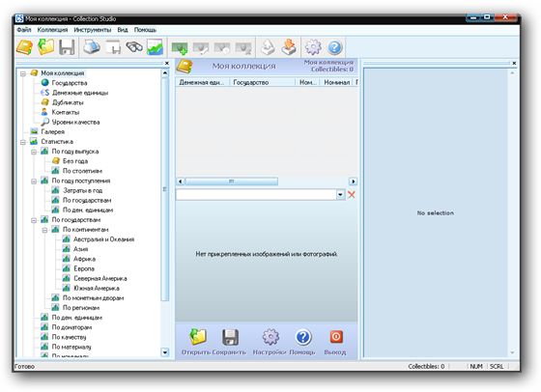The width and height of the screenshot is (541, 392).
Task: Click the tree panel's scroll down arrow
Action: click(x=165, y=352)
